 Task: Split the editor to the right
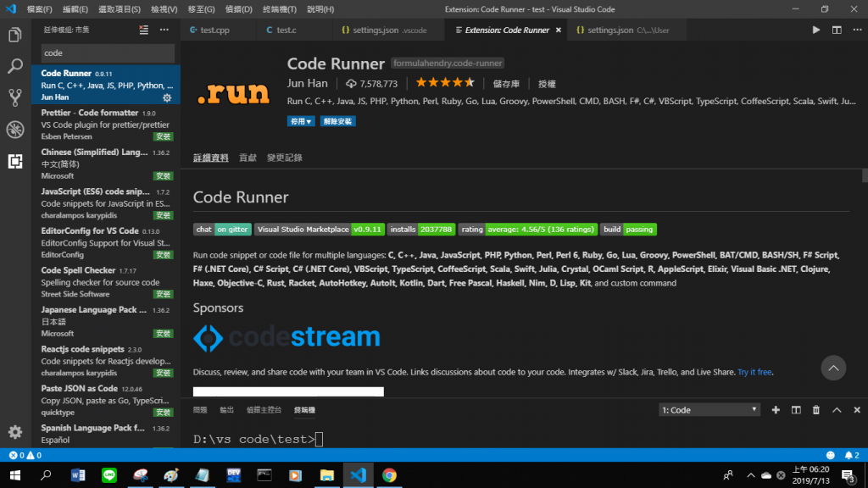837,30
